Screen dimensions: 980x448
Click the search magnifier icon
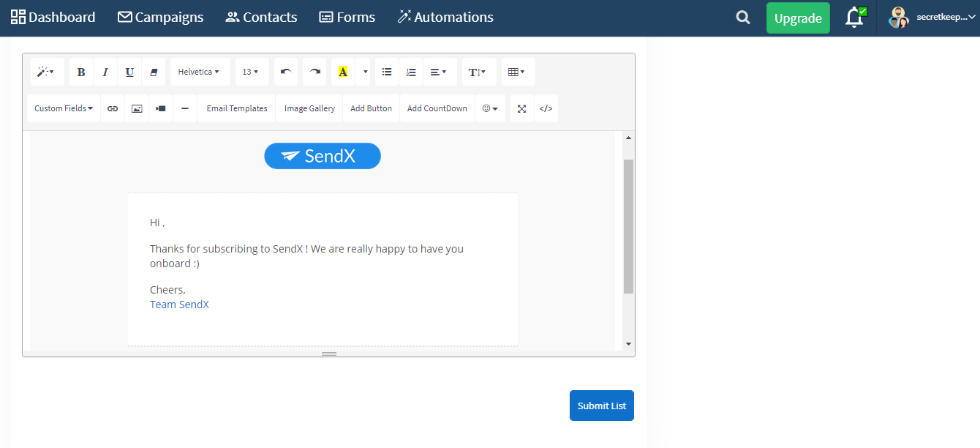coord(743,18)
